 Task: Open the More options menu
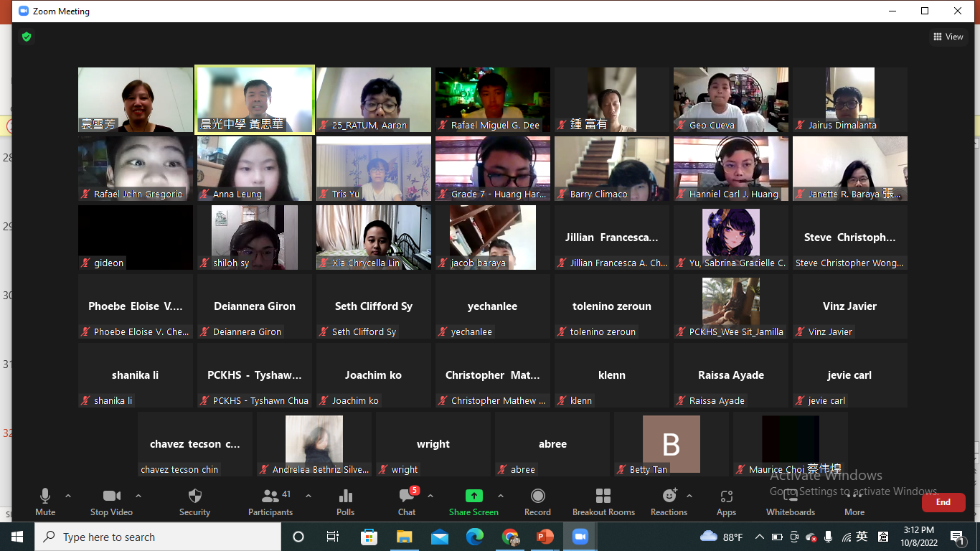pos(854,501)
